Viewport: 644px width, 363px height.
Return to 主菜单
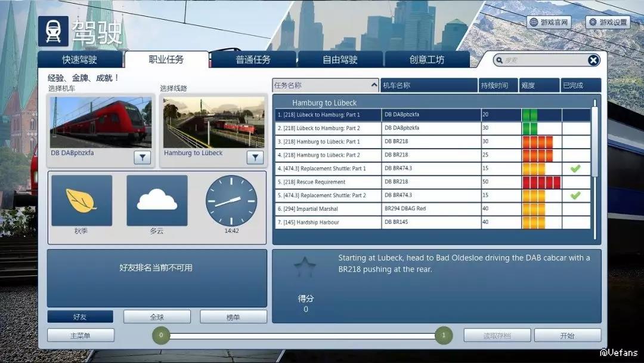pos(80,335)
